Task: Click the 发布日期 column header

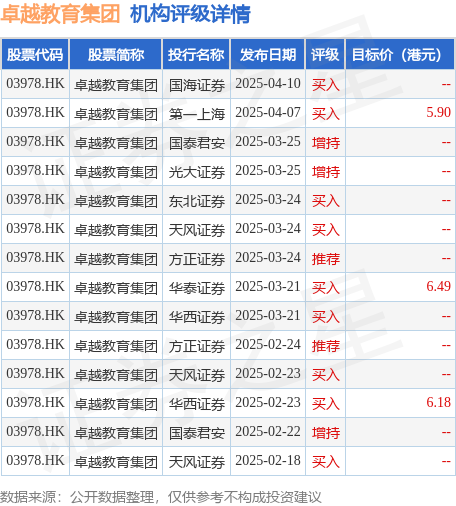Action: pyautogui.click(x=268, y=54)
